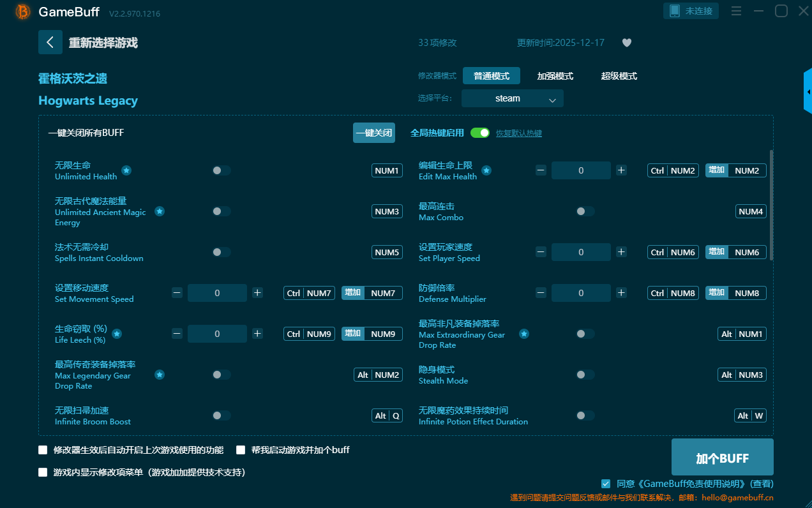Image resolution: width=812 pixels, height=508 pixels.
Task: Click the phone connection status icon
Action: [x=675, y=11]
